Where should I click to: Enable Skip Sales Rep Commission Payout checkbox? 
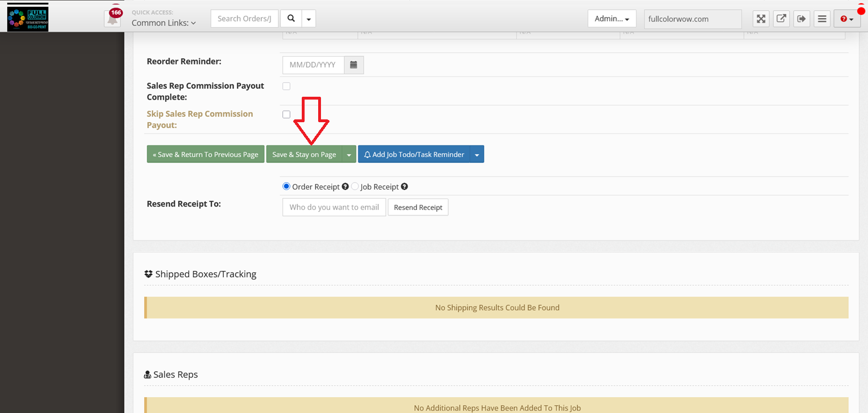[x=287, y=114]
